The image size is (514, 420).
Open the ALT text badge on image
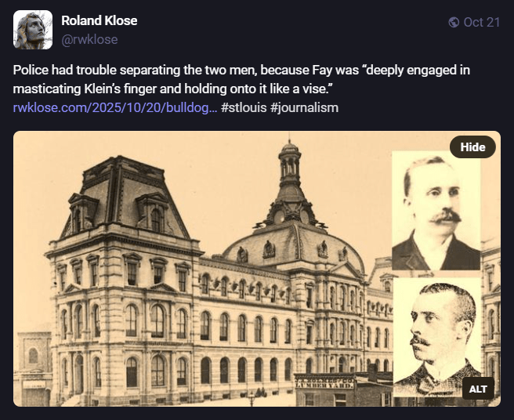click(478, 389)
